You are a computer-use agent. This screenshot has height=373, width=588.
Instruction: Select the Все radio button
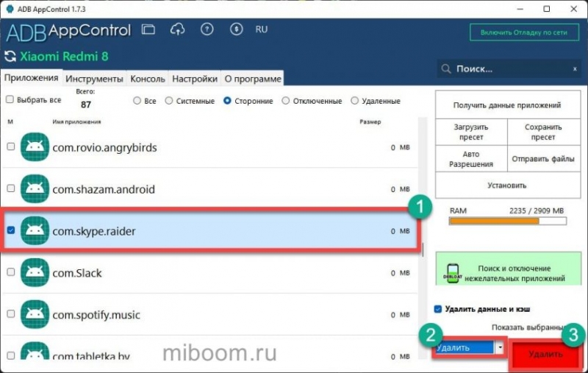click(137, 101)
